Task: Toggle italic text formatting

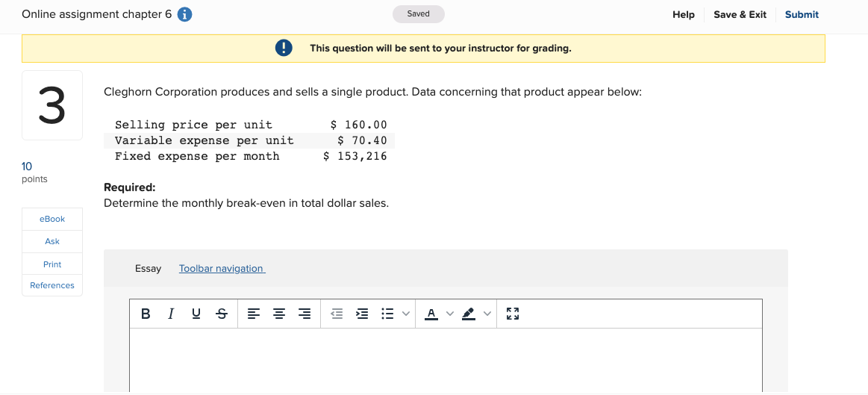Action: [171, 314]
